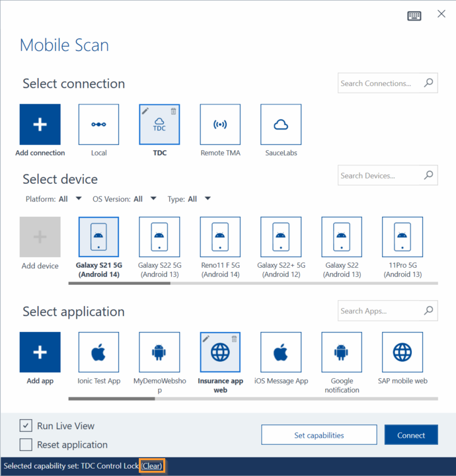
Task: Select the Insurance app web tile
Action: coord(220,352)
